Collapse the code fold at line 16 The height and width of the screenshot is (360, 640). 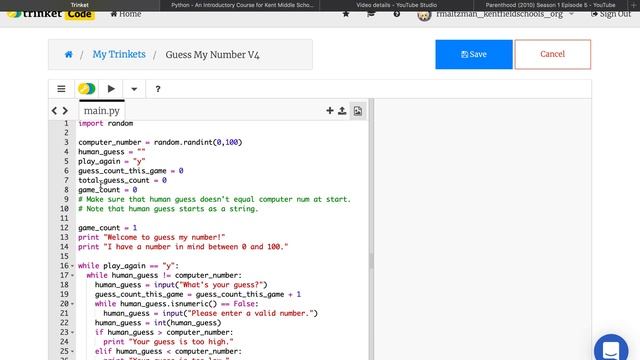tap(73, 266)
